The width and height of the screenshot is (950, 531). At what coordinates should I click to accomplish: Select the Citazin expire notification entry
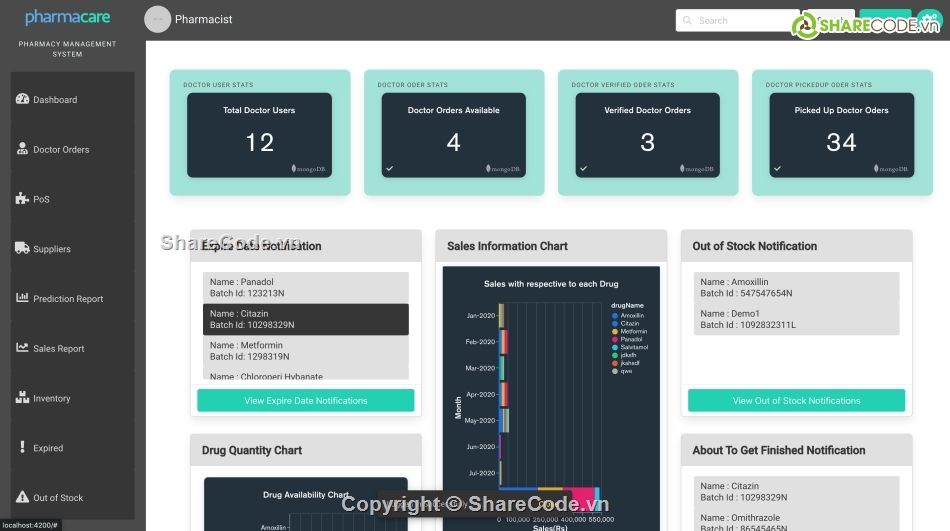click(x=305, y=319)
